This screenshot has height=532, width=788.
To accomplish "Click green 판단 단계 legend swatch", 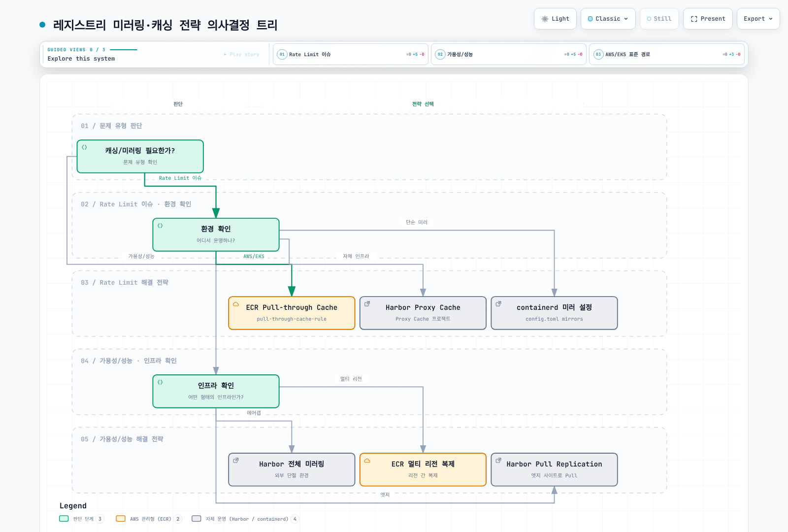I will [64, 519].
